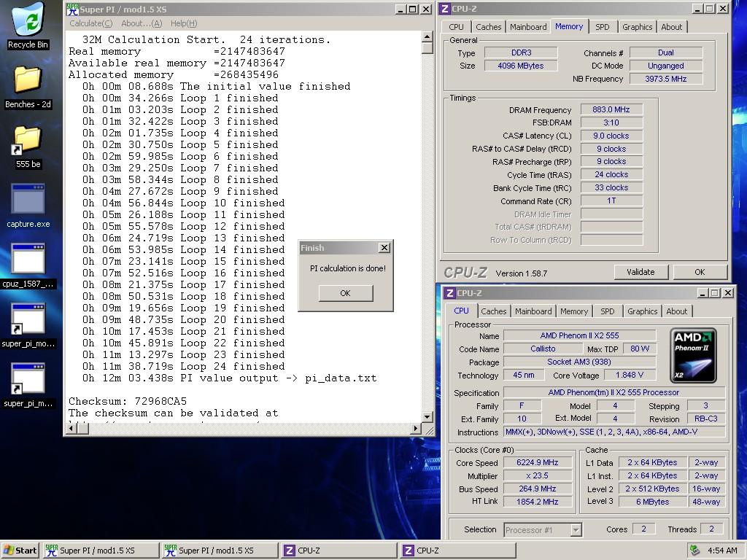Click the HT Link 1854.2 MHz value

click(x=538, y=502)
